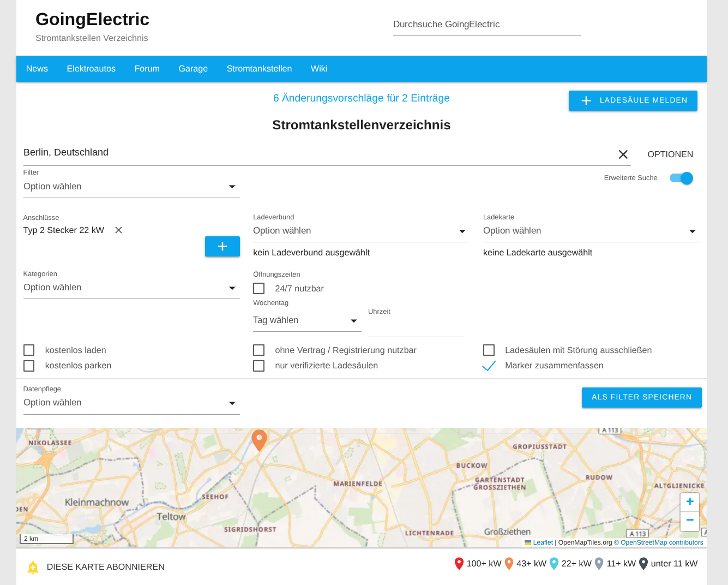Go to the Elektroautos menu item
This screenshot has width=728, height=585.
click(x=91, y=69)
